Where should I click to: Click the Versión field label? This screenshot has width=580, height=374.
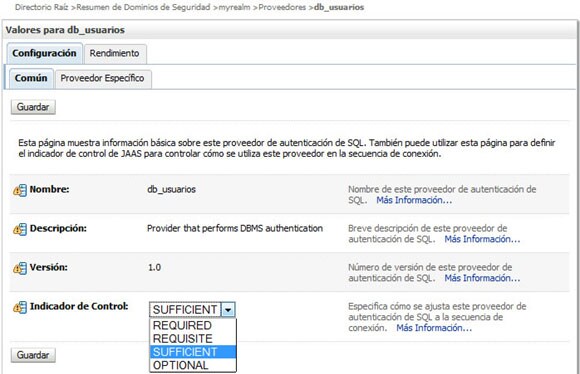pyautogui.click(x=48, y=267)
